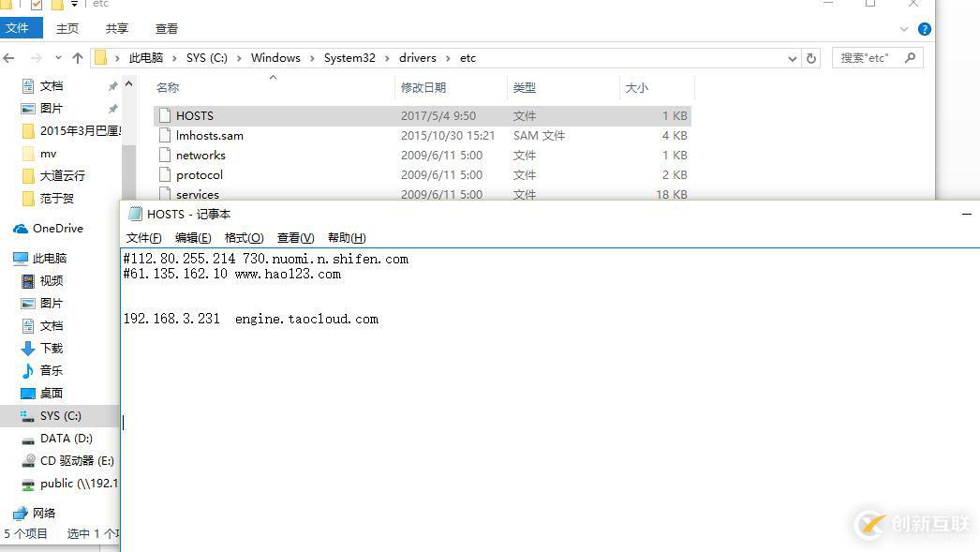
Task: Click 此电脑 in address breadcrumb
Action: 145,58
